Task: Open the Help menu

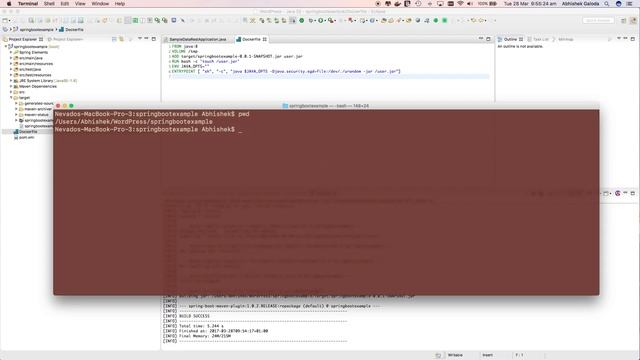Action: click(120, 4)
